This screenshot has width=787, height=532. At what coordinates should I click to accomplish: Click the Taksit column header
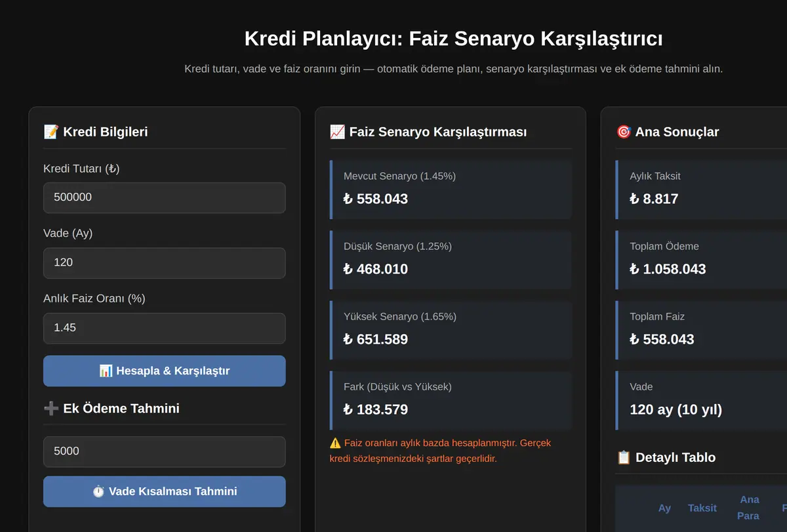702,508
